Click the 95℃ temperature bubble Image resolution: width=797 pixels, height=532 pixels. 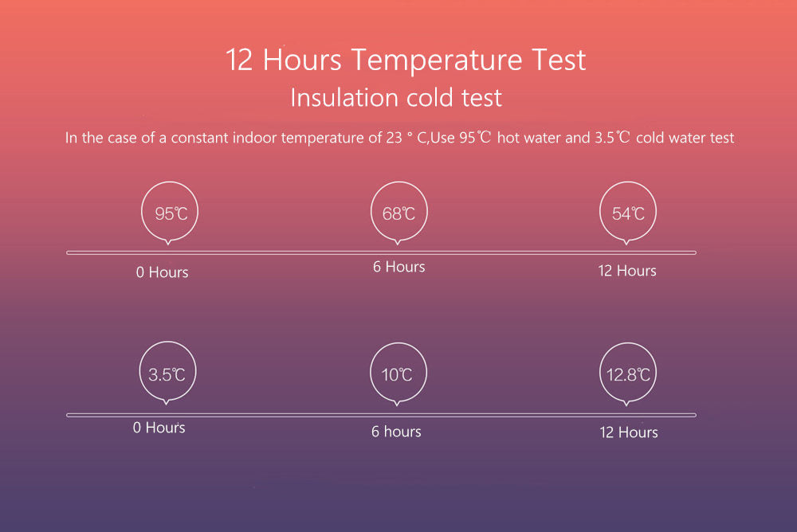[x=169, y=213]
